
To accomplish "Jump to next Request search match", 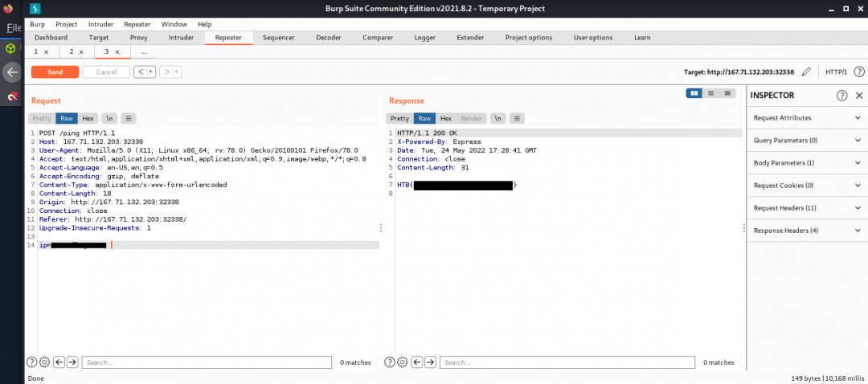I will pyautogui.click(x=72, y=362).
